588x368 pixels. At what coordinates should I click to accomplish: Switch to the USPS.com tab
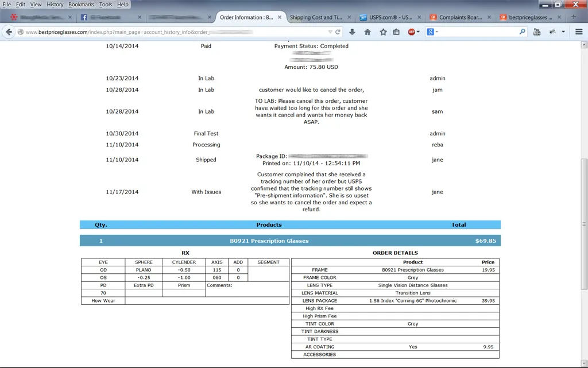[390, 18]
